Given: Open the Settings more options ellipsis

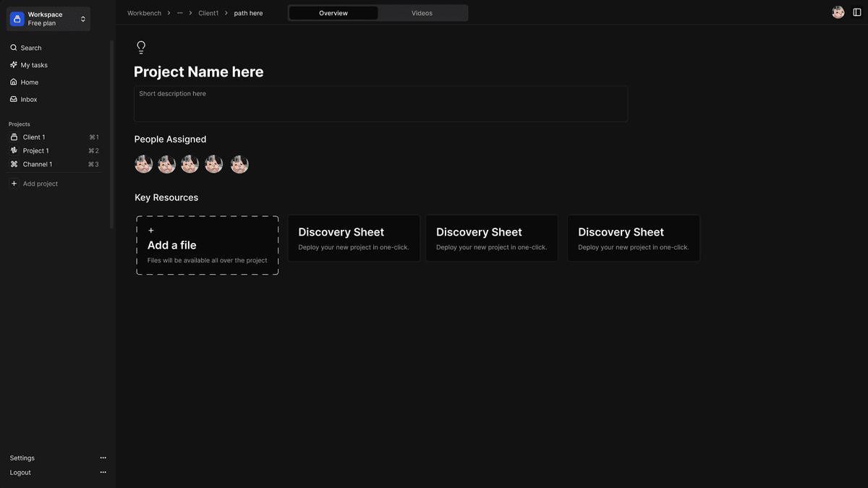Looking at the screenshot, I should (x=103, y=458).
